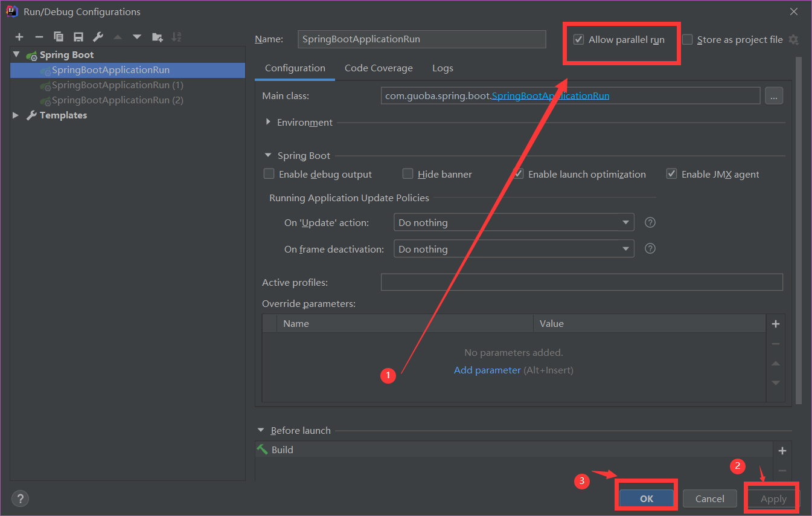Enable debug output checkbox

click(269, 174)
